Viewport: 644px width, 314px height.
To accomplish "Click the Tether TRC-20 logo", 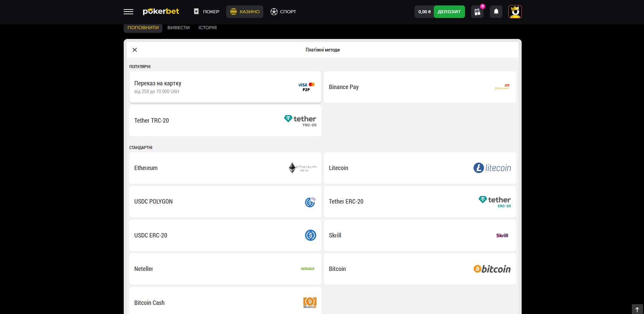I will point(300,121).
